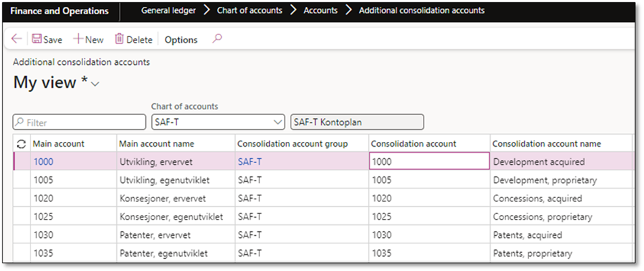Viewport: 644px width, 271px height.
Task: Select the Patents, proprietary name cell
Action: point(533,253)
